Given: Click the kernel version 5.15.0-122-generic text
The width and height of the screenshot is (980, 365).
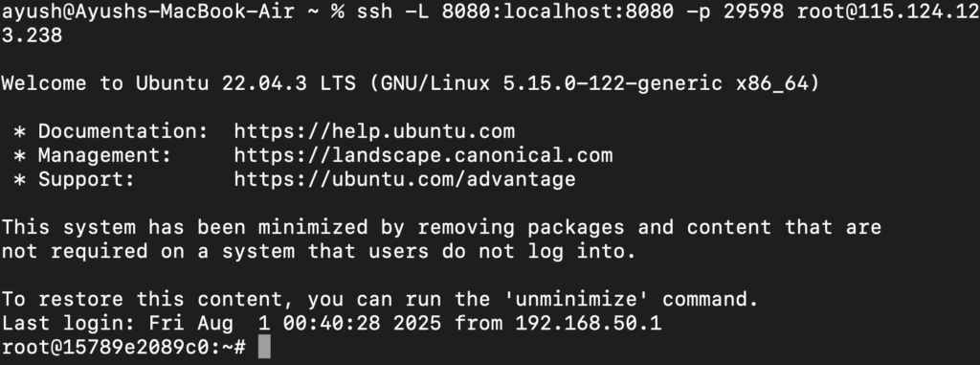Looking at the screenshot, I should [x=613, y=83].
